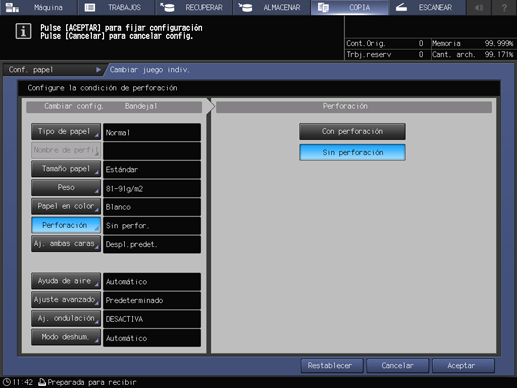Click the DESACTIVA value field
517x388 pixels.
coord(152,319)
